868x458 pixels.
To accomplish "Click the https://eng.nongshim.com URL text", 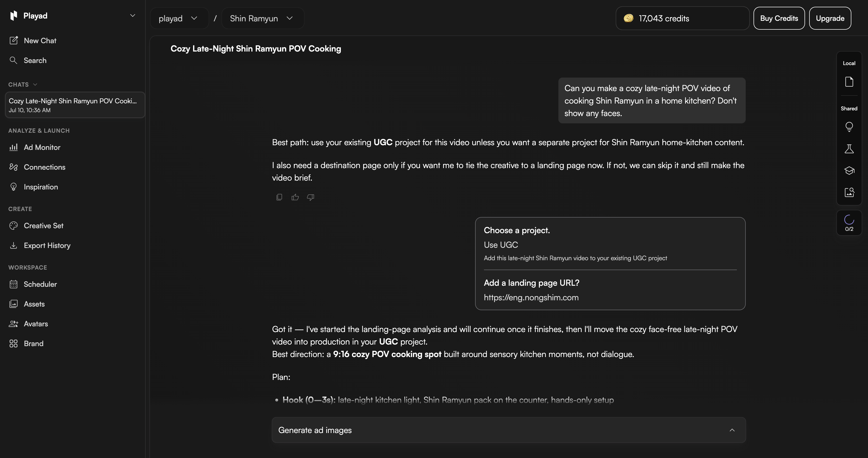I will tap(531, 298).
